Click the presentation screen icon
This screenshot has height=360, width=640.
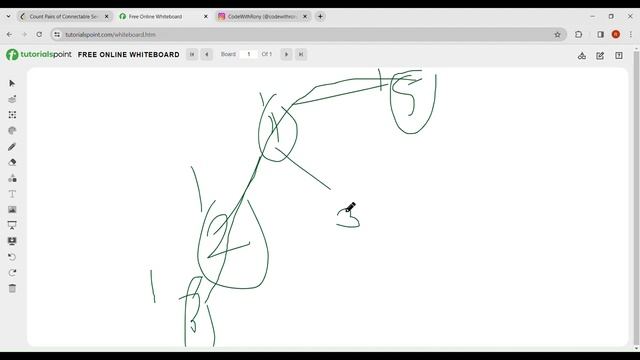(12, 225)
